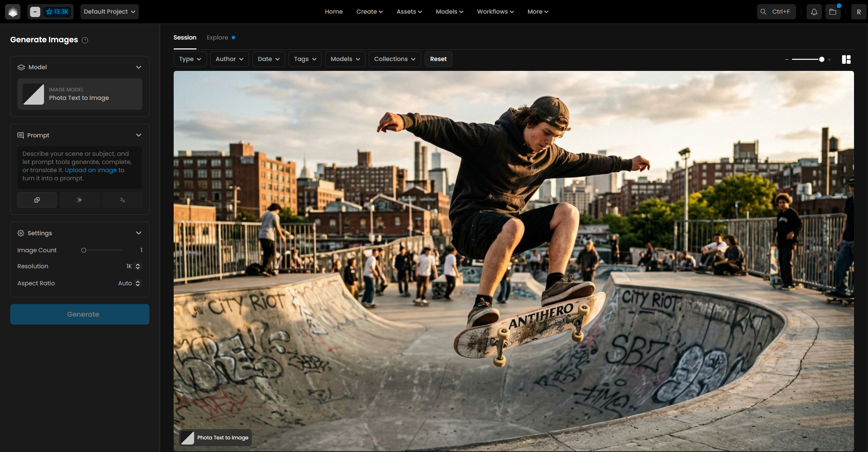This screenshot has width=868, height=452.
Task: Collapse the Prompt section
Action: click(139, 135)
